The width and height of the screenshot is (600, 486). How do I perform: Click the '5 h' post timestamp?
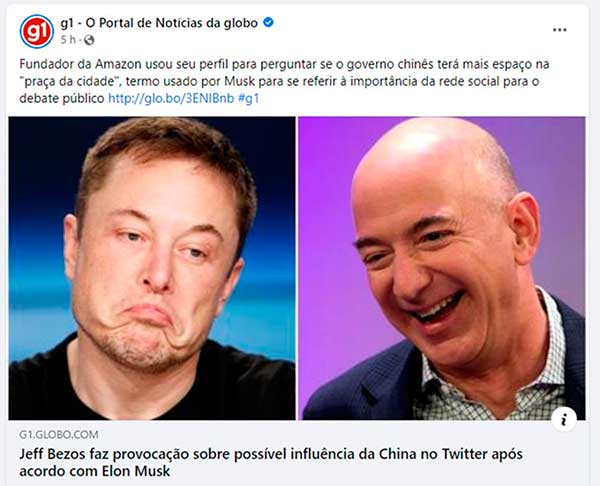68,40
